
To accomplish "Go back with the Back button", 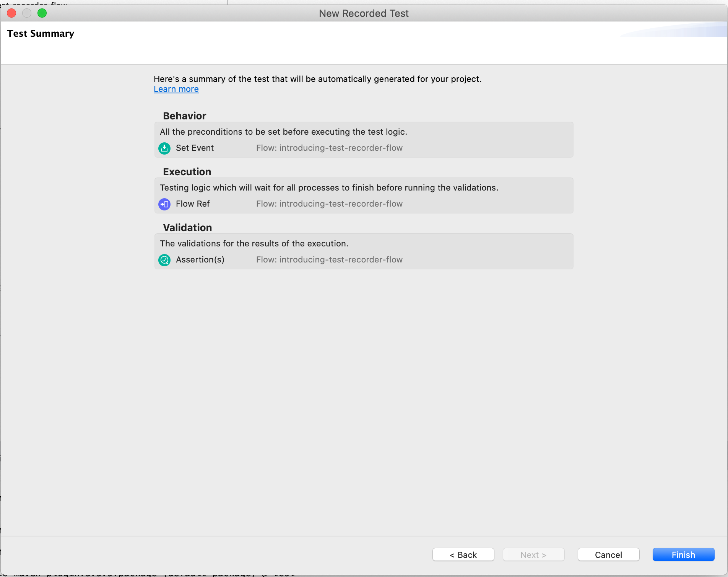I will (463, 554).
